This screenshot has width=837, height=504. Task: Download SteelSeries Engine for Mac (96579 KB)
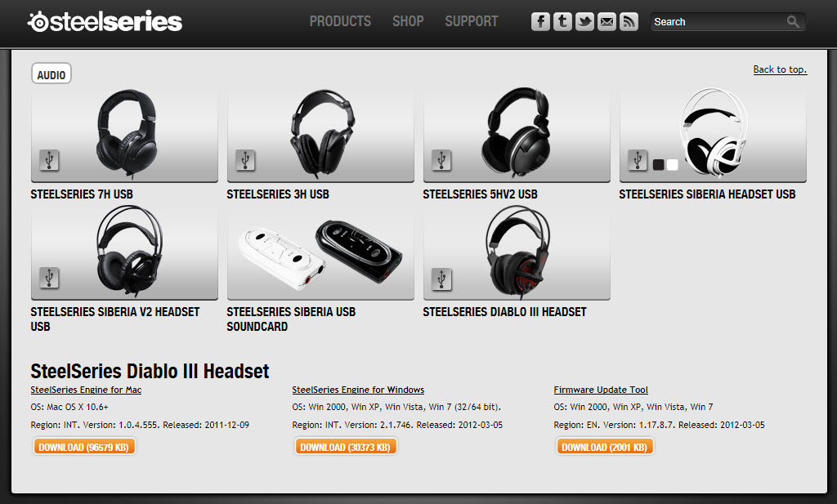coord(84,447)
